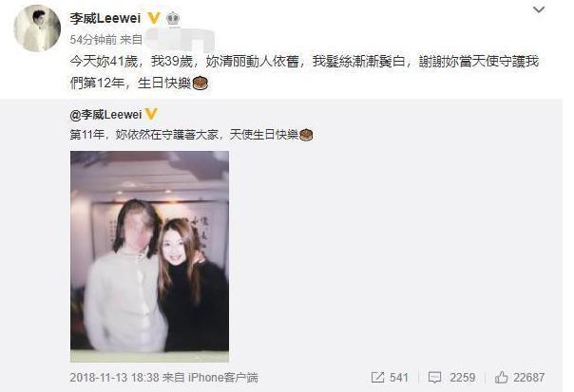Toggle the thumbs-up like icon
Image resolution: width=574 pixels, height=392 pixels.
point(501,377)
